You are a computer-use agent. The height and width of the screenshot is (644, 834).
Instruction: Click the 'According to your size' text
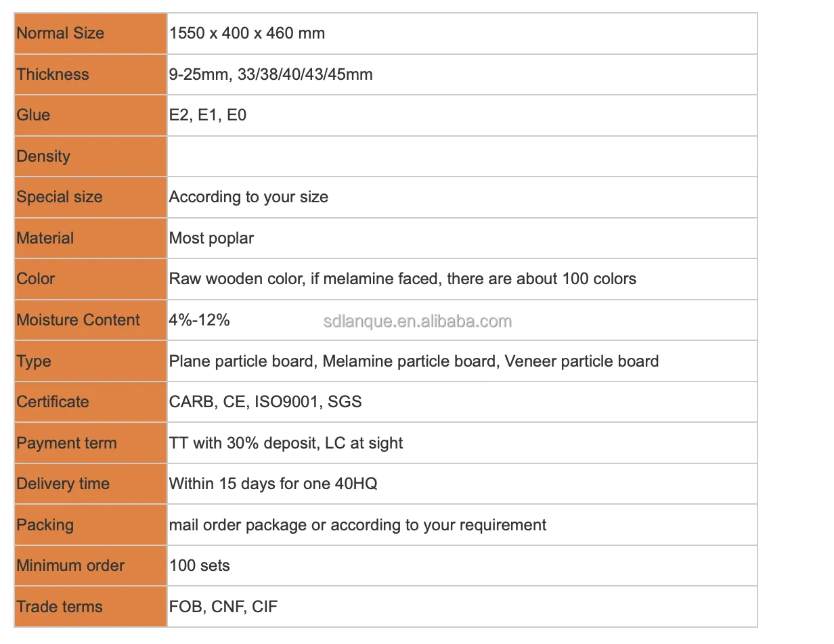pos(248,197)
